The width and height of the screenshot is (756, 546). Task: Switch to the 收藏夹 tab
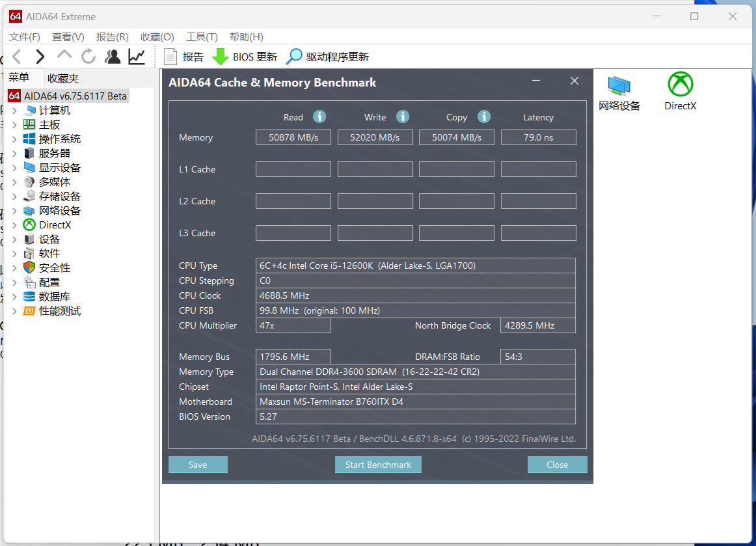click(62, 78)
